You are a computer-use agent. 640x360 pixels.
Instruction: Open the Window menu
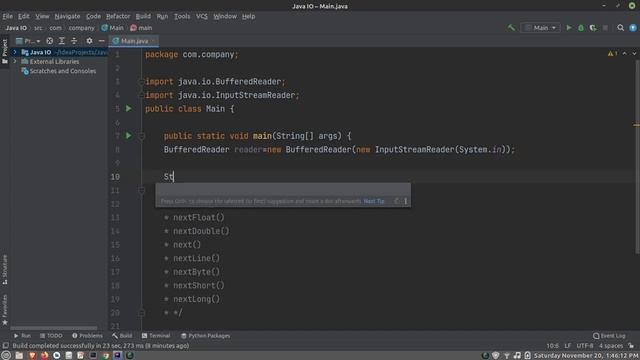click(x=225, y=16)
